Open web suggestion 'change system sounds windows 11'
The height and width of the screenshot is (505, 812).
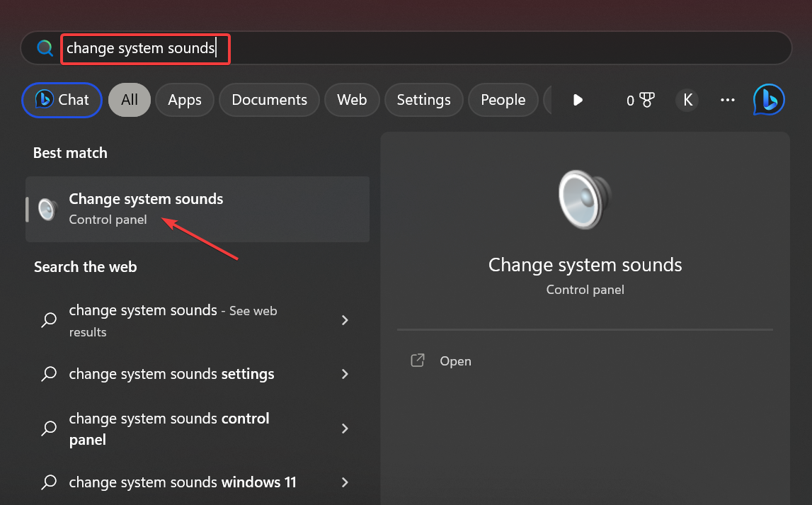click(183, 482)
